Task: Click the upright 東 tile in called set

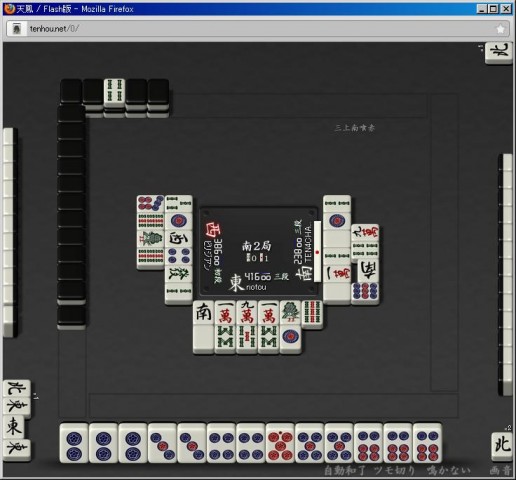Action: click(x=14, y=428)
